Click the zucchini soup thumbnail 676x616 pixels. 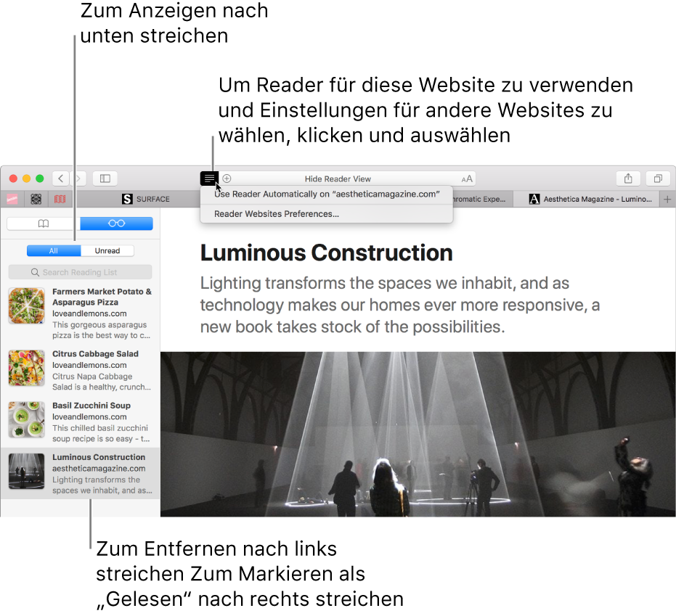tap(27, 419)
